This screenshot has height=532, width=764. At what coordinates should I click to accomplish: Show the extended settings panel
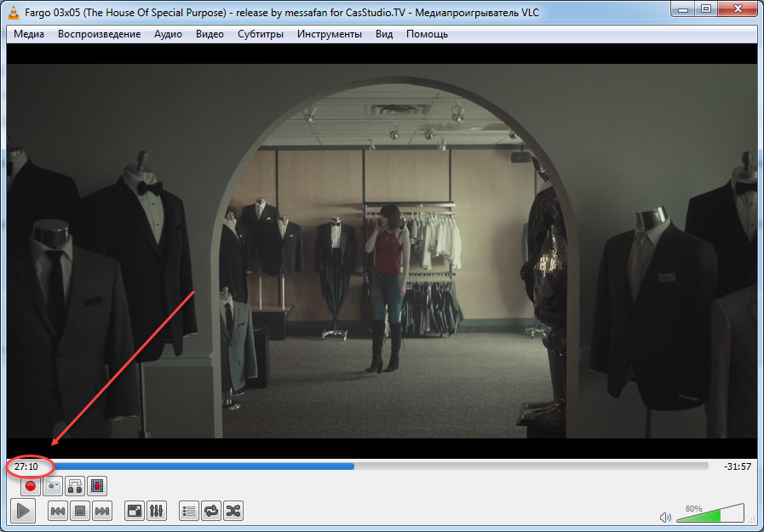click(157, 511)
